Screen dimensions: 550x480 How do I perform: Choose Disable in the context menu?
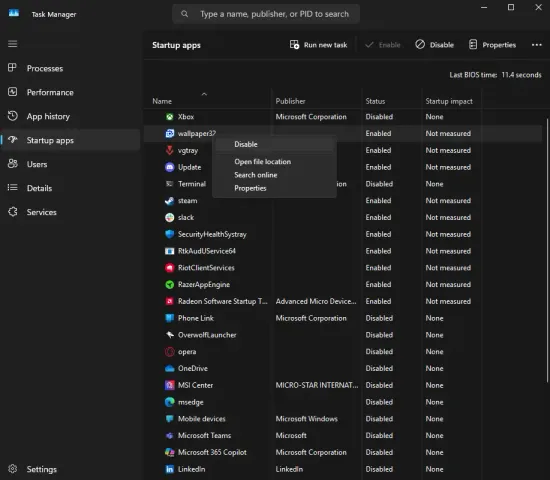tap(274, 144)
